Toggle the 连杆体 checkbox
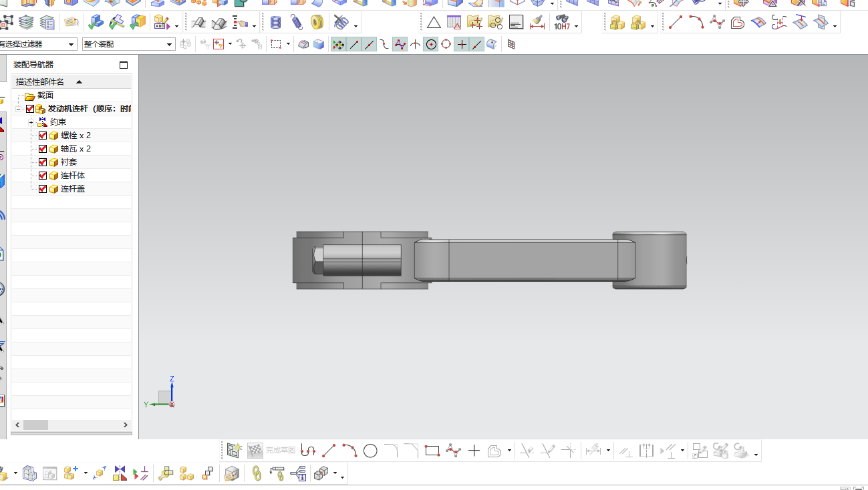The image size is (868, 490). coord(43,176)
